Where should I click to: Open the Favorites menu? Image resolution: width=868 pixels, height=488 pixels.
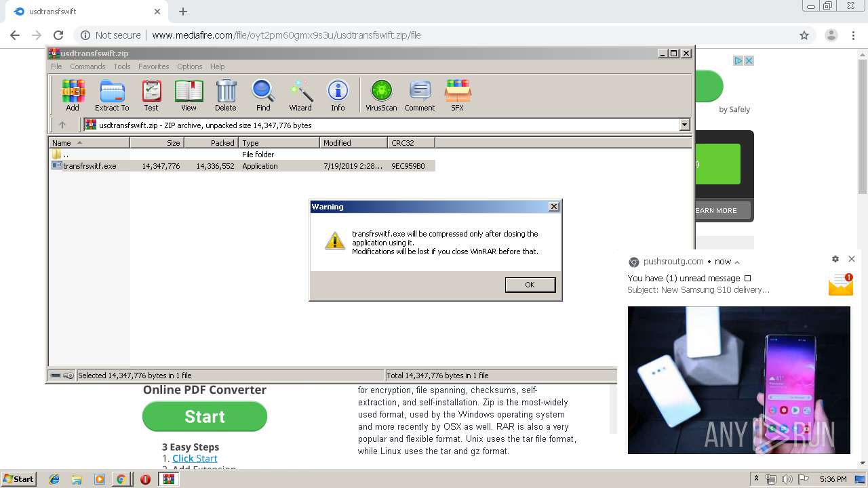pos(154,66)
